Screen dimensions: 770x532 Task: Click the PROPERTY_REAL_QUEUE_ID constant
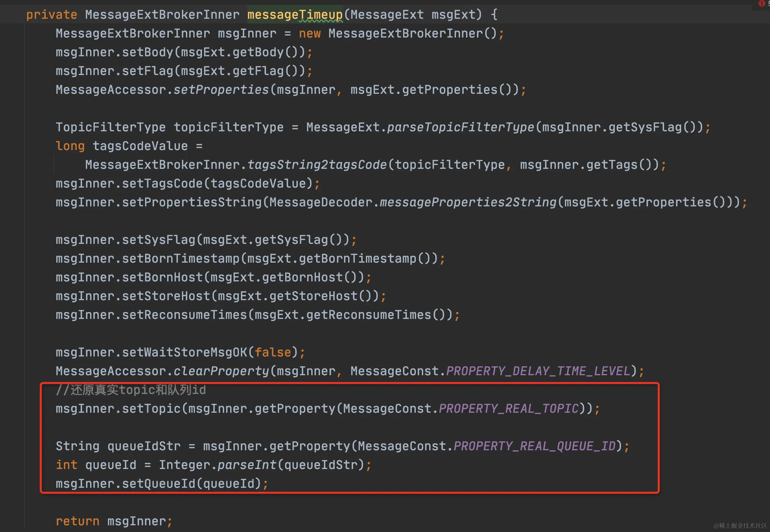534,446
